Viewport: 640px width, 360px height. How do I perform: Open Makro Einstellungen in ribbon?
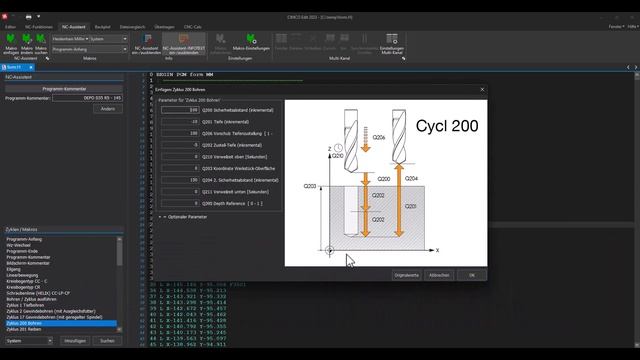(251, 42)
